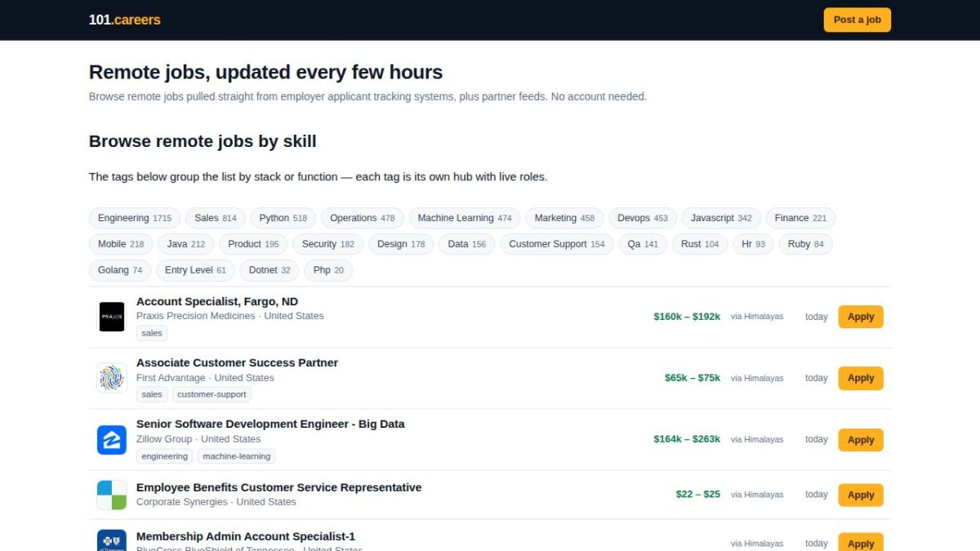The height and width of the screenshot is (551, 980).
Task: Click the First Advantage company logo
Action: pos(112,378)
